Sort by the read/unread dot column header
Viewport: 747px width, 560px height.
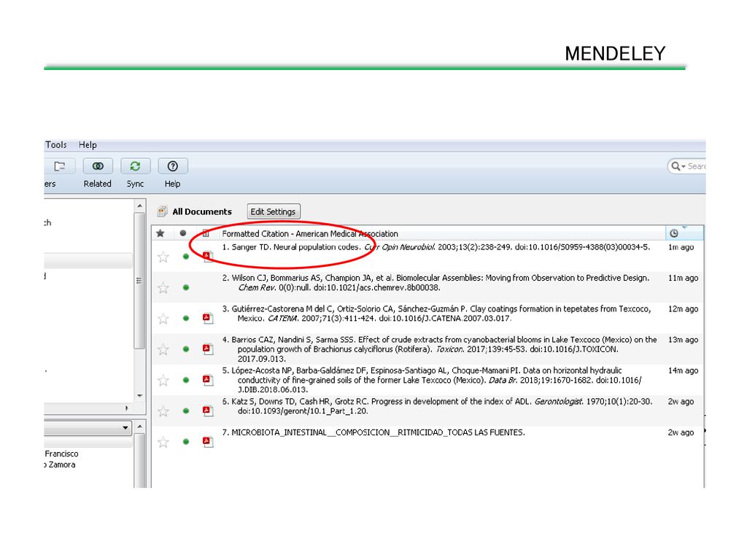(183, 233)
